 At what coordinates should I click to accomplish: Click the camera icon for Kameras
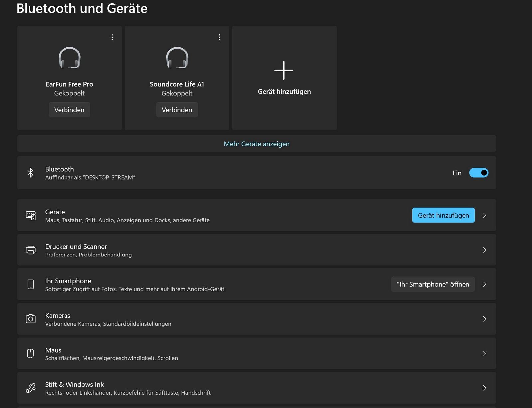[x=31, y=319]
